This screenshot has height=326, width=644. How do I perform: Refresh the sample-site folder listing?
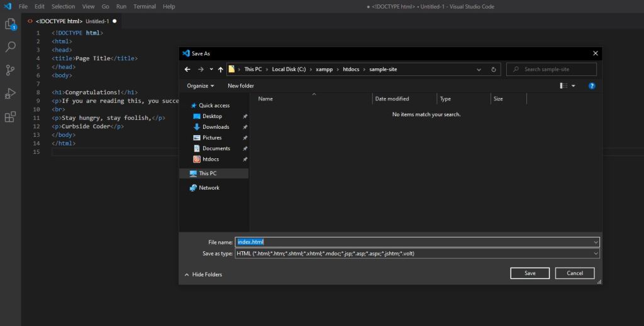tap(494, 70)
